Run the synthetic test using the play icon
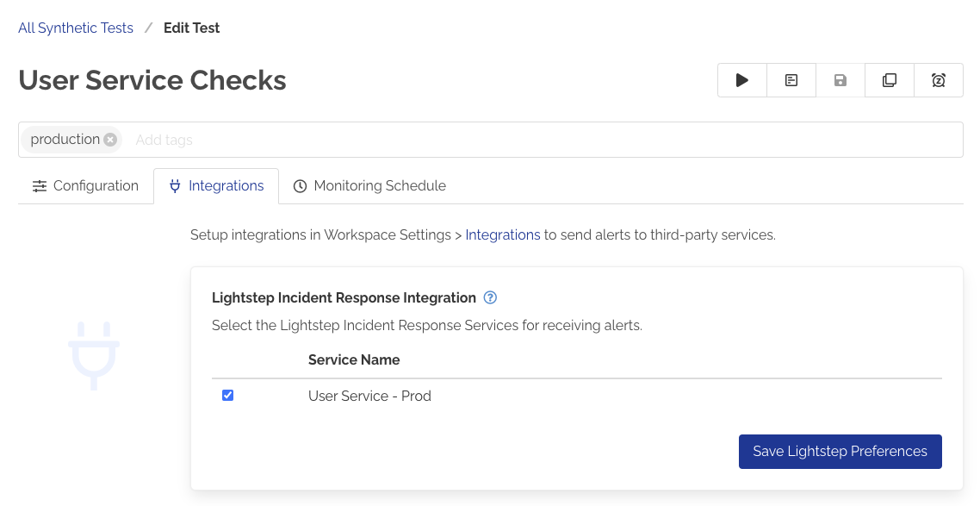This screenshot has width=980, height=506. pos(741,79)
